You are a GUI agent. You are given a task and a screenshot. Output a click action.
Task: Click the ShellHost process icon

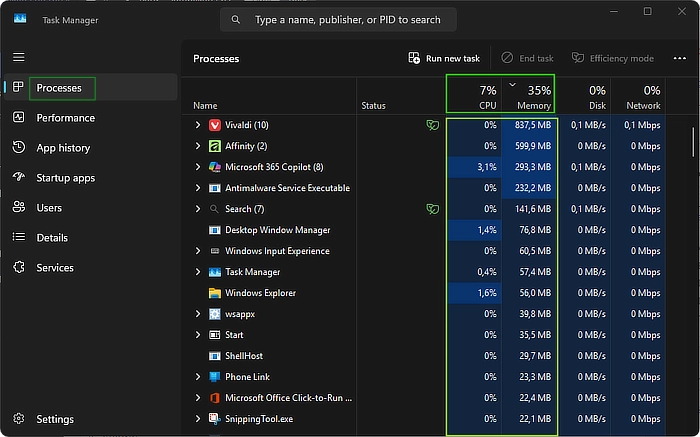215,356
